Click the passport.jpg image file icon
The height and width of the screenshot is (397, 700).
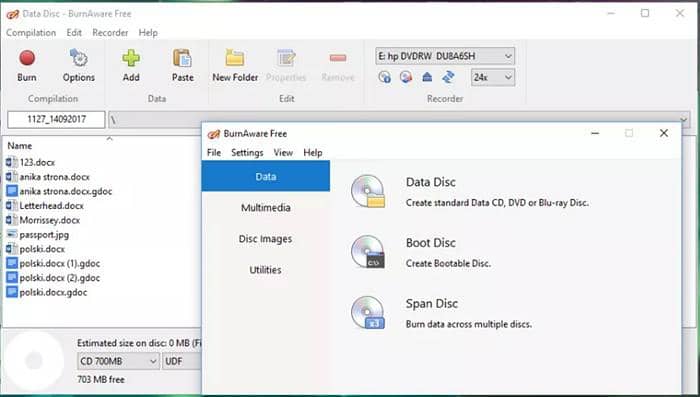(12, 234)
